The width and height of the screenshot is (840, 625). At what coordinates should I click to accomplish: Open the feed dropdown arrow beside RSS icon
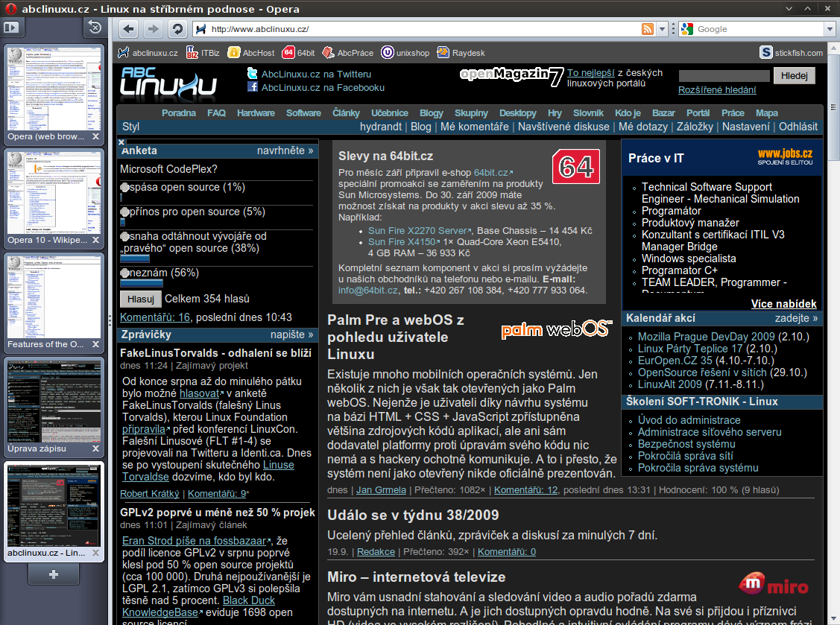point(662,30)
